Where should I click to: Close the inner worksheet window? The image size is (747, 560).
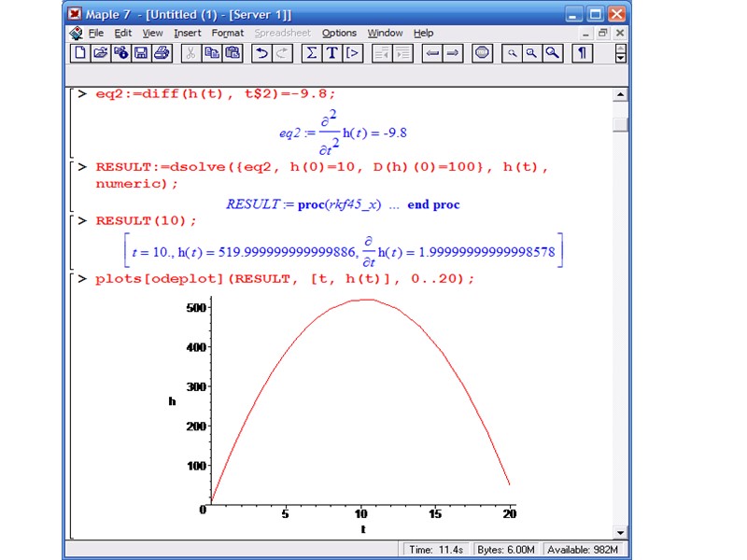[x=620, y=33]
